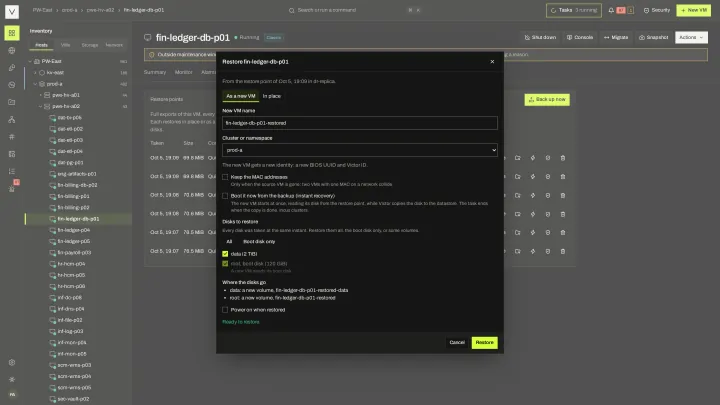Create a New VM
This screenshot has height=405, width=720.
tap(693, 10)
